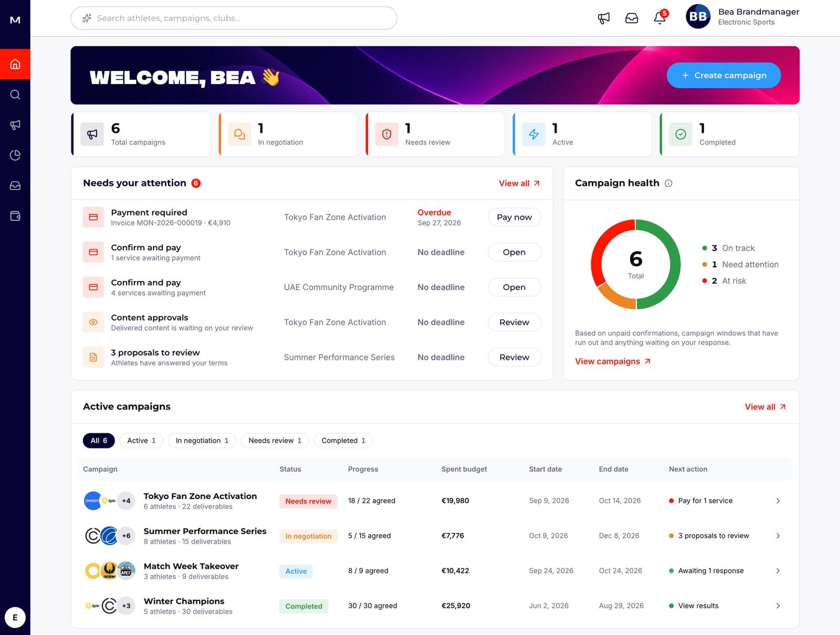The width and height of the screenshot is (840, 635).
Task: Select the Needs review 1 filter tab
Action: click(275, 441)
